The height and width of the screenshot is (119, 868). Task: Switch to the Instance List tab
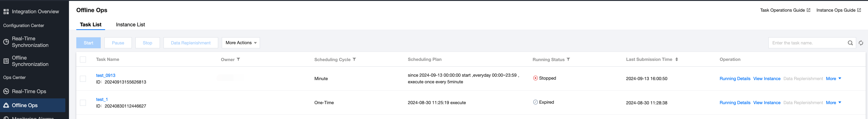[x=130, y=25]
